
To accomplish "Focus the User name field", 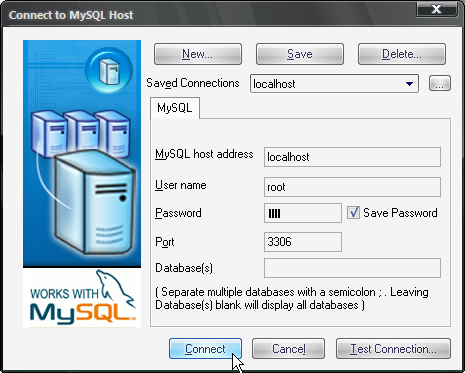I will (x=352, y=187).
